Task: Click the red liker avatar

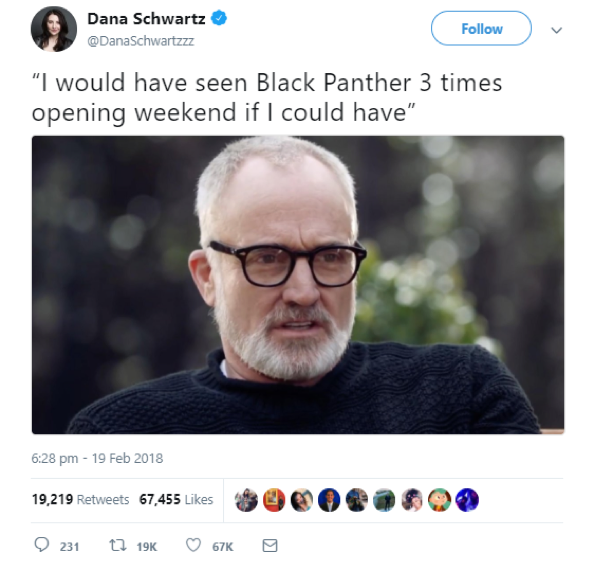Action: 274,500
